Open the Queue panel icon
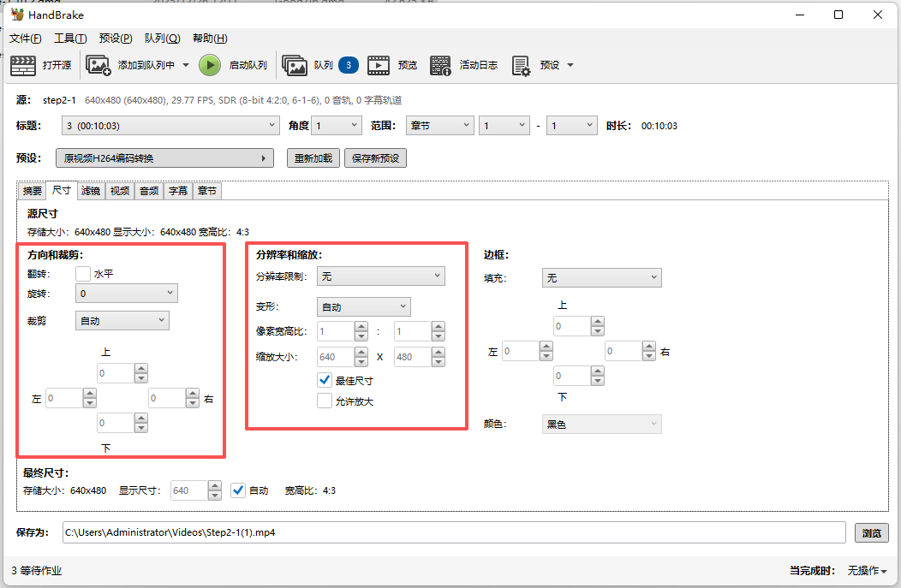 [295, 65]
